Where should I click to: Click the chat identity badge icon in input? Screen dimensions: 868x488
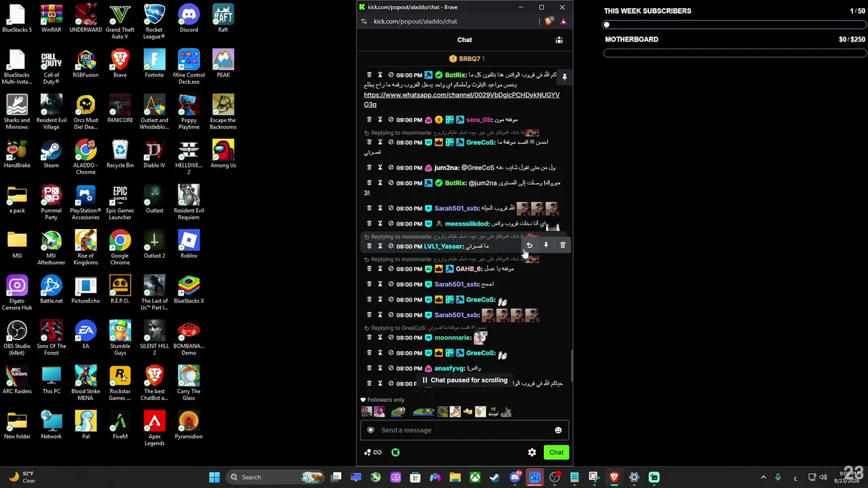(x=370, y=430)
